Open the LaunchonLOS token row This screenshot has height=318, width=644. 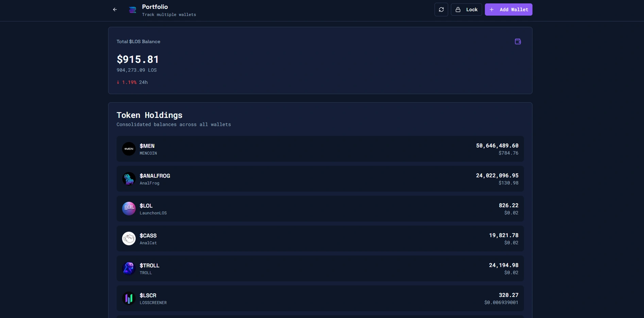(320, 209)
